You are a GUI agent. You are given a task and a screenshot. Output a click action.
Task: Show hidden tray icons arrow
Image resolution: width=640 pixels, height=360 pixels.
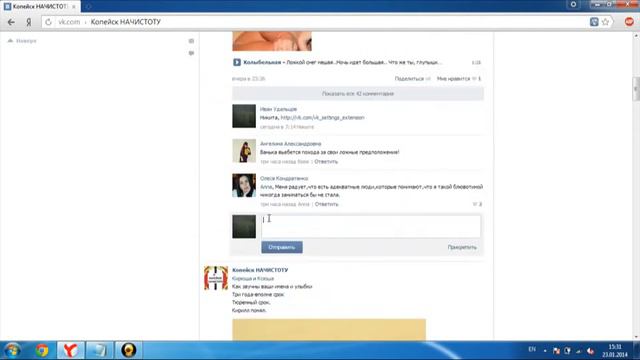(545, 351)
